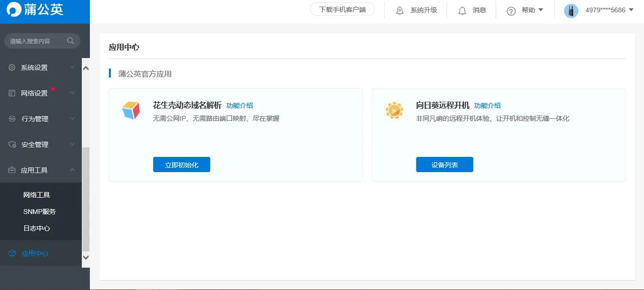Image resolution: width=644 pixels, height=290 pixels.
Task: Select the 系统设置 gear icon
Action: point(11,67)
